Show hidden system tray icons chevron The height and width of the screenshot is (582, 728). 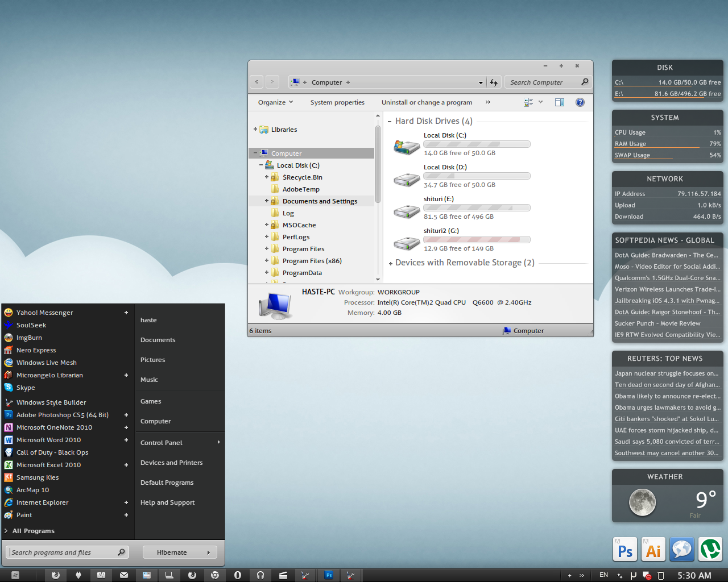click(582, 575)
